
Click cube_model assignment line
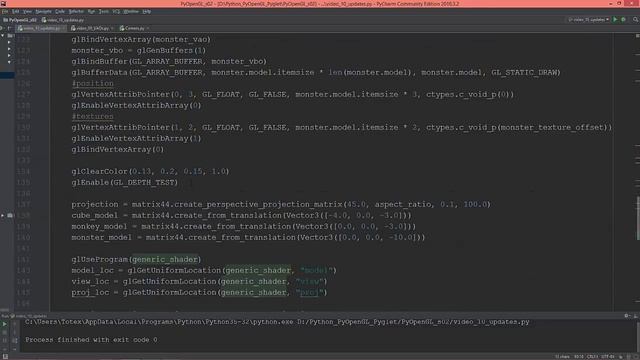pyautogui.click(x=242, y=216)
